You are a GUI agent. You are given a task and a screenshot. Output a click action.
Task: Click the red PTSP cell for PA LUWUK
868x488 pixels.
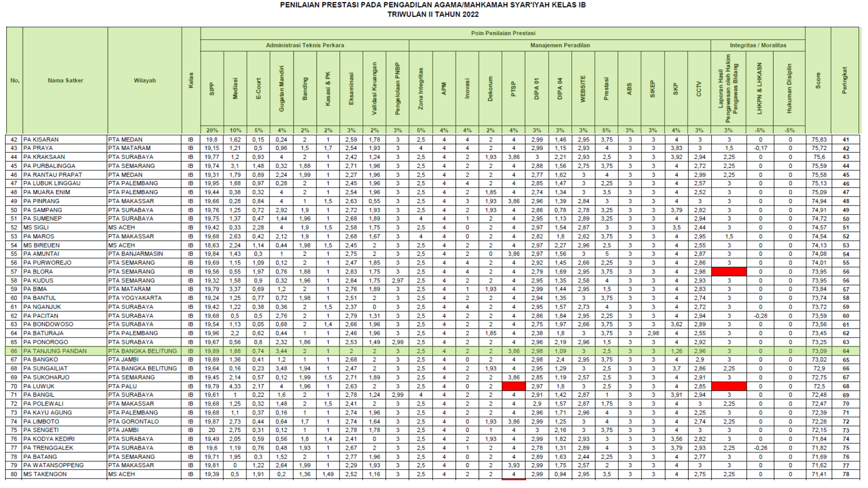coord(514,386)
